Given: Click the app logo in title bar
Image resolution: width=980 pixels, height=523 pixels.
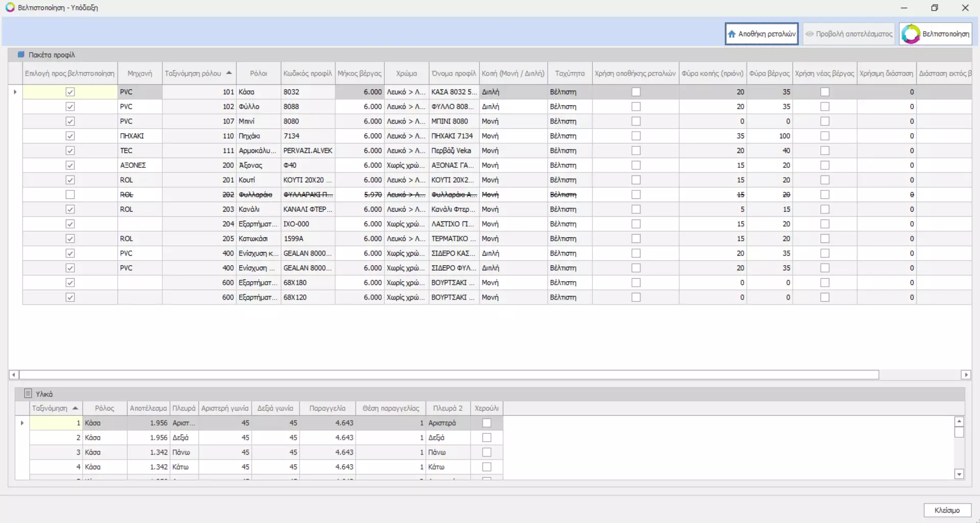Looking at the screenshot, I should [10, 8].
